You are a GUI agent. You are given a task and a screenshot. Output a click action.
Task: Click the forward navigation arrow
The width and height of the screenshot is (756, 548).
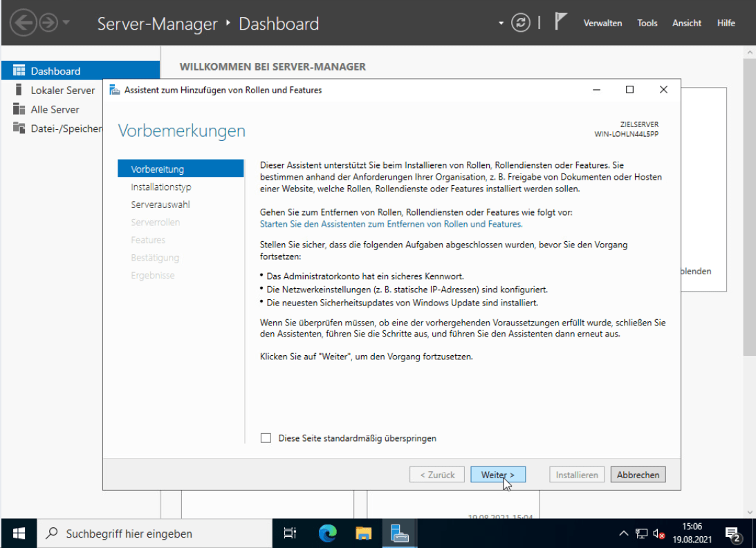[48, 23]
